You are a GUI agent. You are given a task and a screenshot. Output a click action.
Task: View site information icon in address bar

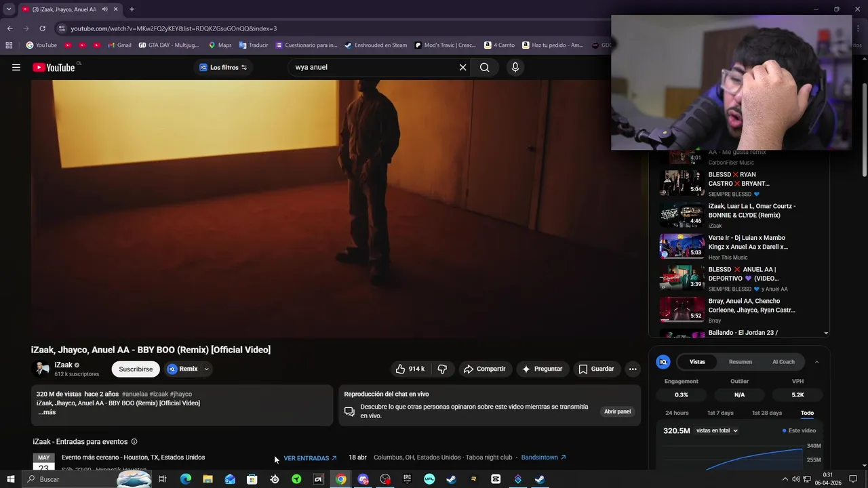pos(62,28)
